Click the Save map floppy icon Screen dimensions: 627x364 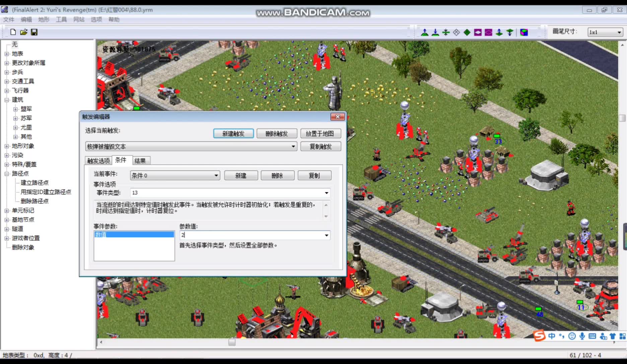[34, 32]
